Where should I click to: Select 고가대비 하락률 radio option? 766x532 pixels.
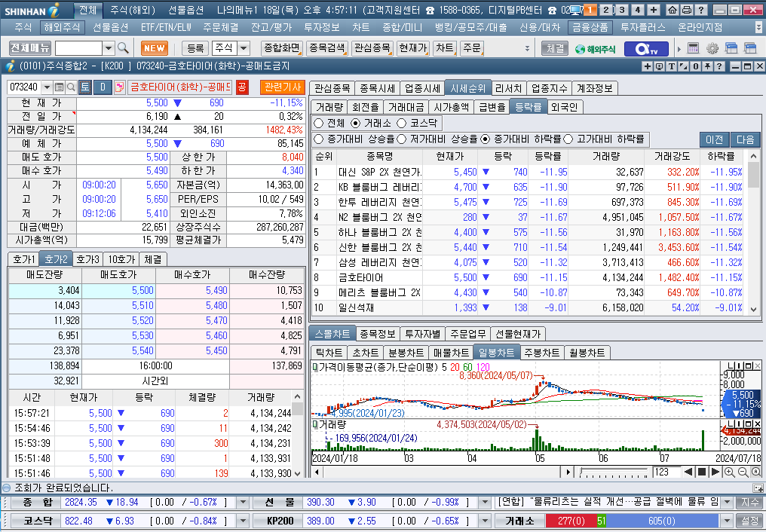click(568, 139)
